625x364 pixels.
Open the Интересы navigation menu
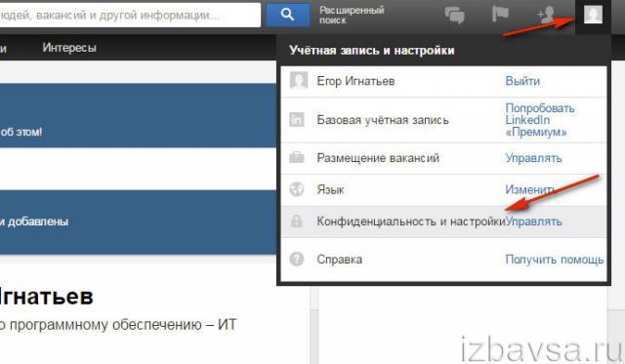point(69,48)
